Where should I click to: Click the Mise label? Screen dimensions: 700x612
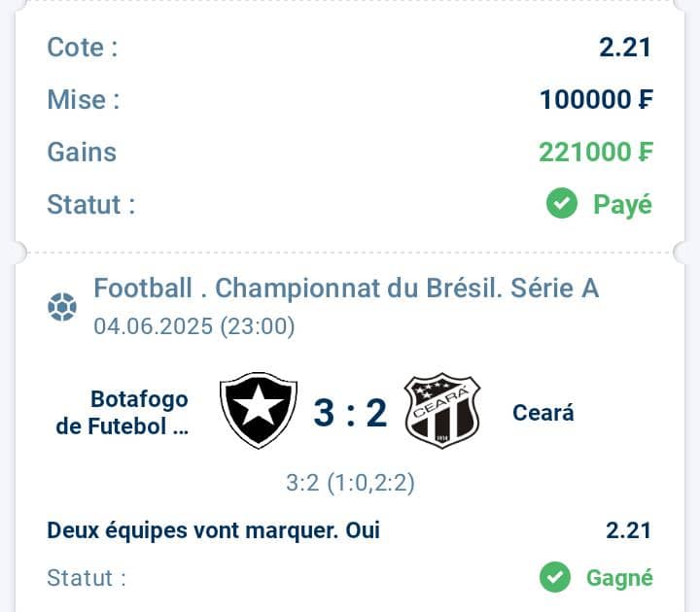[x=84, y=99]
